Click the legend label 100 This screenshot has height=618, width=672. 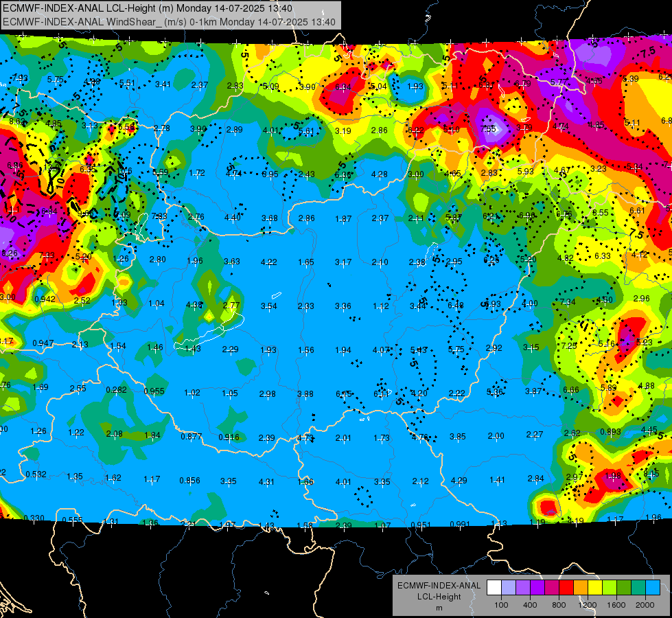click(501, 605)
